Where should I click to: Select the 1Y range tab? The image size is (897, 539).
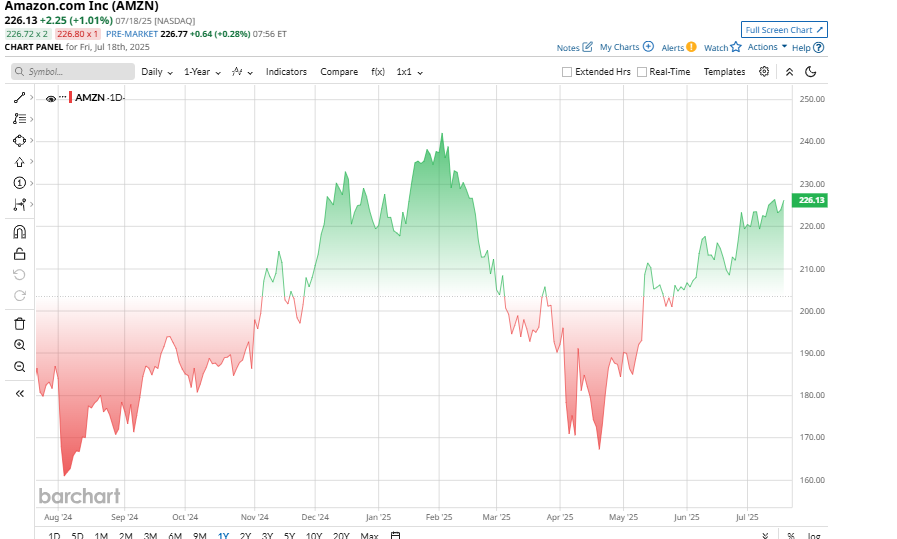[x=223, y=536]
